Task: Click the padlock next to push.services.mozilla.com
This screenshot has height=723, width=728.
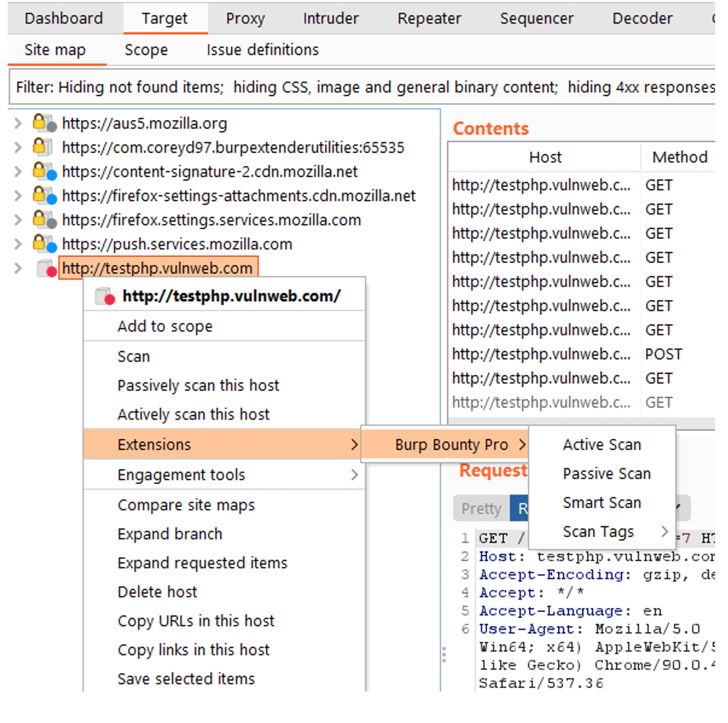Action: [39, 244]
